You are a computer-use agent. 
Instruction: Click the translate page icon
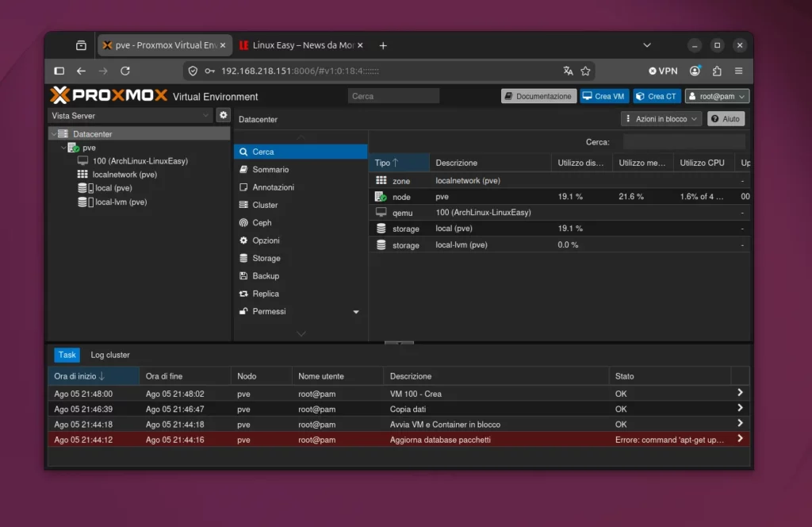click(568, 71)
